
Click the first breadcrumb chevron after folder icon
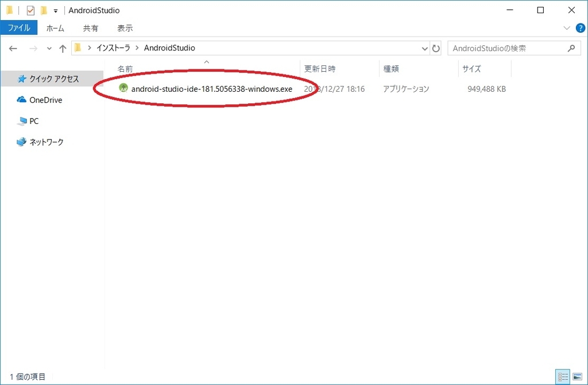[x=89, y=48]
